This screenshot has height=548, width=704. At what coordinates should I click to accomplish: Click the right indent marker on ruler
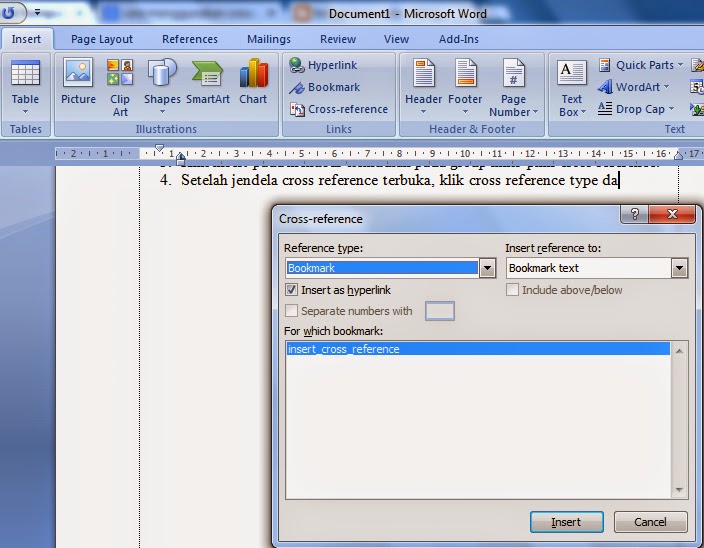pyautogui.click(x=678, y=155)
